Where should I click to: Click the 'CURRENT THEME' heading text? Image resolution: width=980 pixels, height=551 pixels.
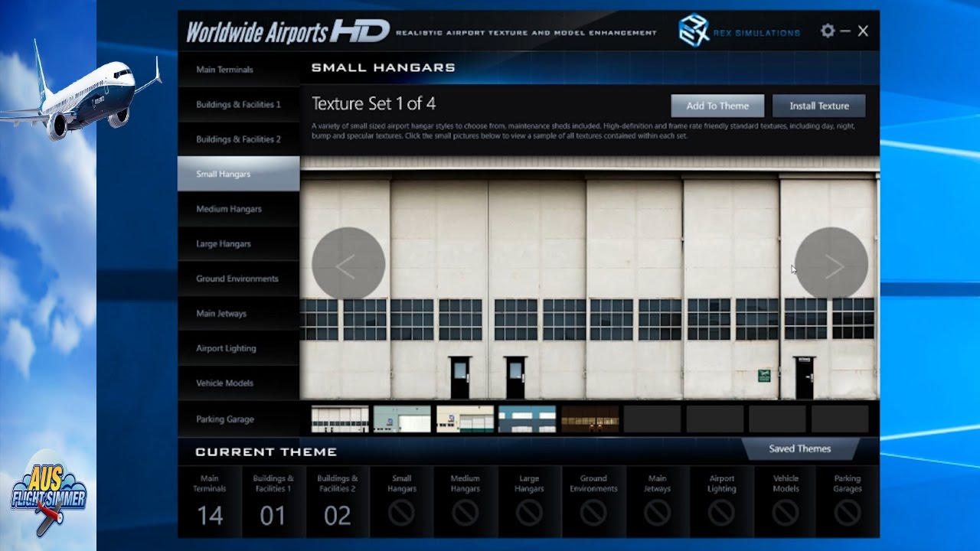pyautogui.click(x=266, y=452)
